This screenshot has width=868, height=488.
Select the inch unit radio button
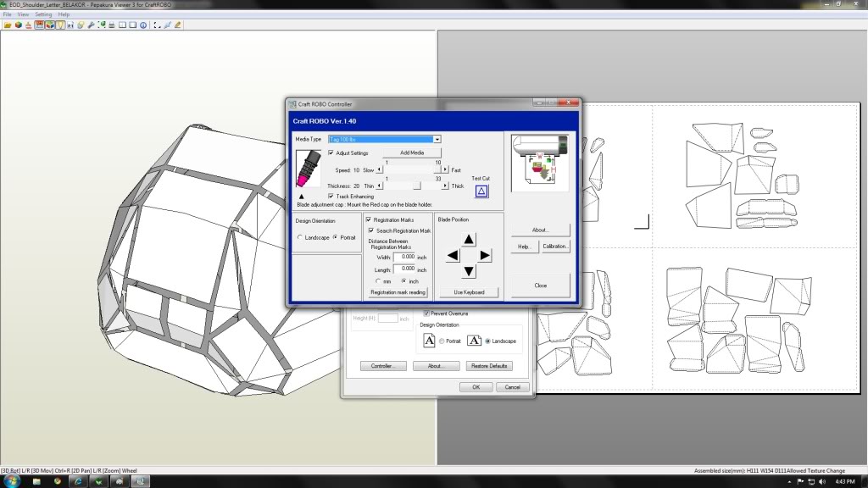(403, 281)
